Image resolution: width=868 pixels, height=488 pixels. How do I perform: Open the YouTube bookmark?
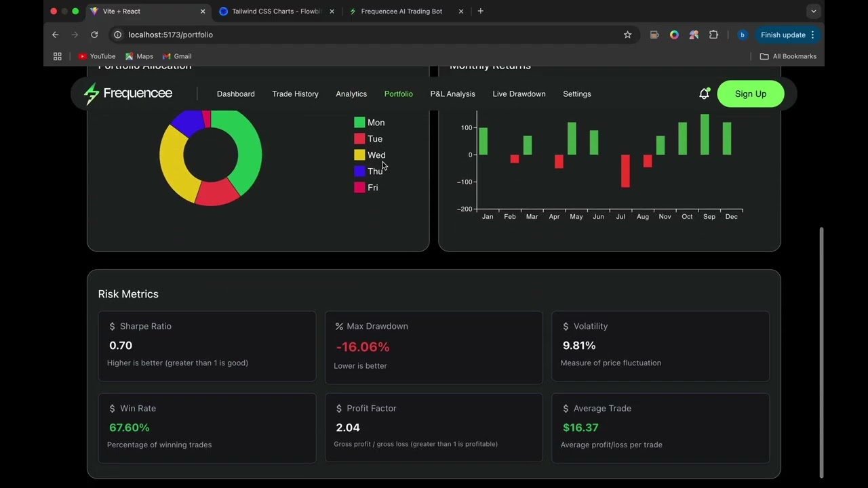pos(97,56)
